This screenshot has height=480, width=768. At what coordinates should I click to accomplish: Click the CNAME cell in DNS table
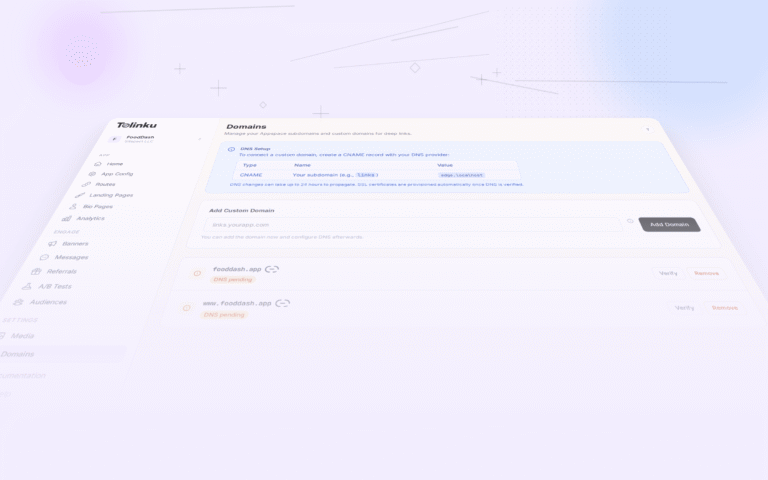(251, 175)
